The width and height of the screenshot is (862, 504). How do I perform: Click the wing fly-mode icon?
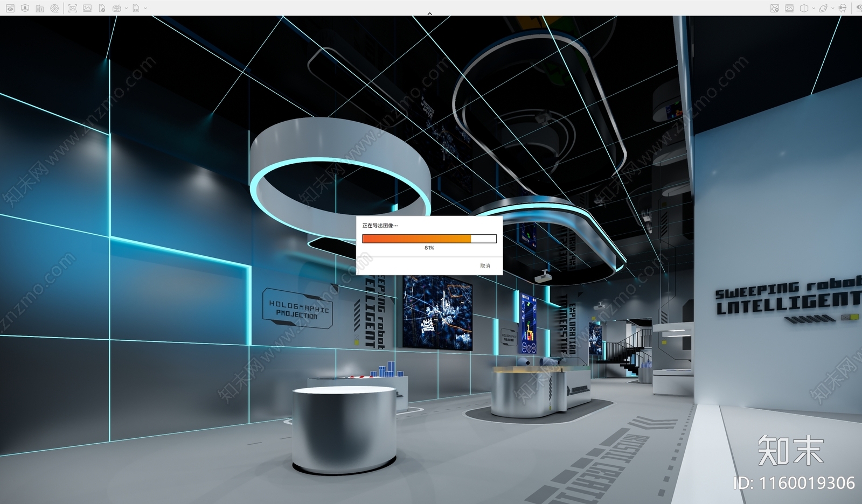click(823, 8)
